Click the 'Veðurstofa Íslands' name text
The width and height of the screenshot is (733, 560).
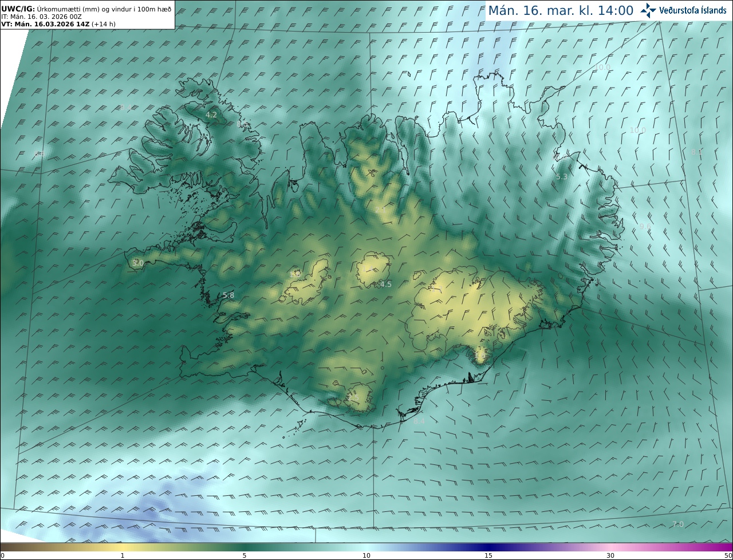click(692, 10)
